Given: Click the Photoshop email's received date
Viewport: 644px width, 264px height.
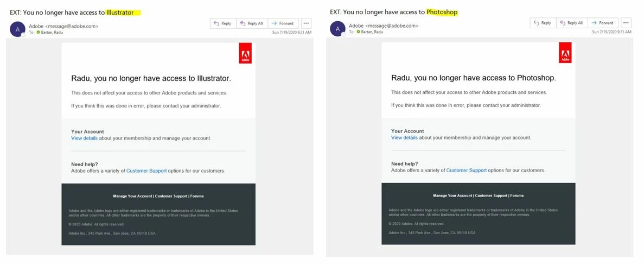Looking at the screenshot, I should click(611, 32).
